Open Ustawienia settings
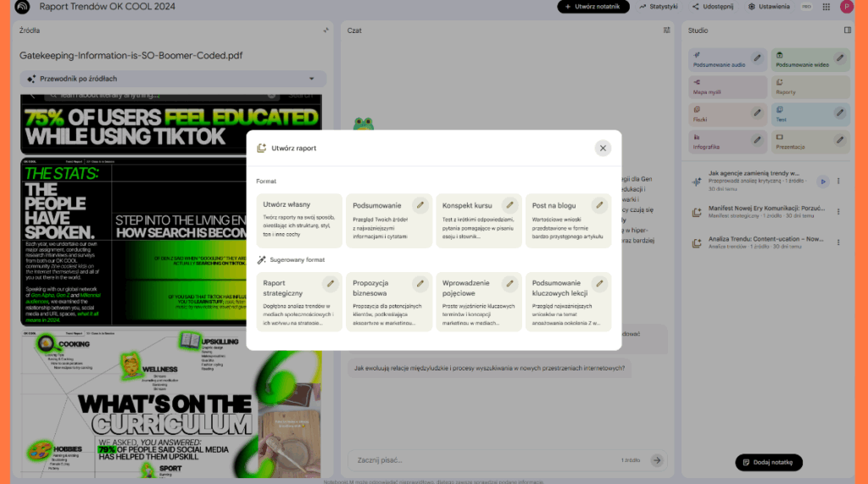 pyautogui.click(x=769, y=7)
